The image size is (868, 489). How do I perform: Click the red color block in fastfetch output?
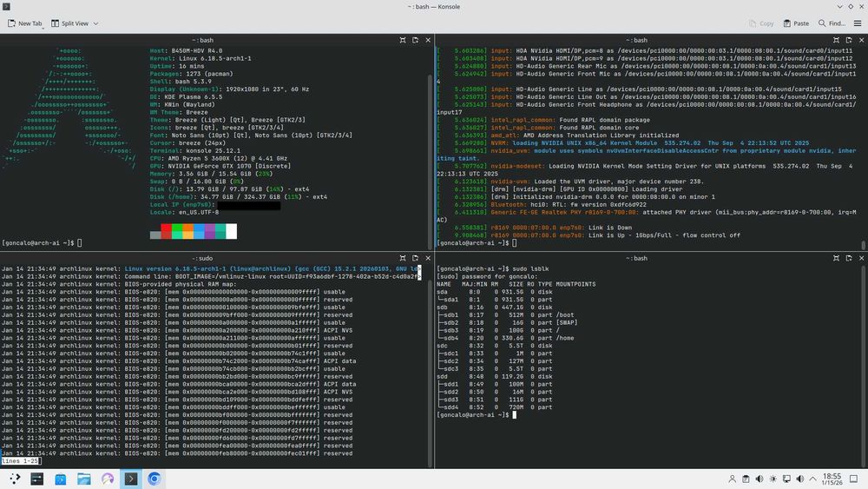167,231
